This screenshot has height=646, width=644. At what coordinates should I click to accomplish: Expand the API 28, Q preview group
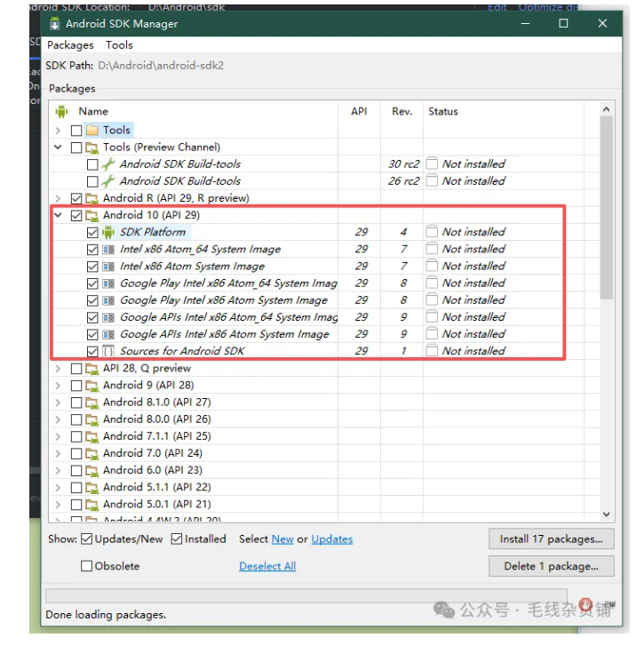click(x=58, y=369)
